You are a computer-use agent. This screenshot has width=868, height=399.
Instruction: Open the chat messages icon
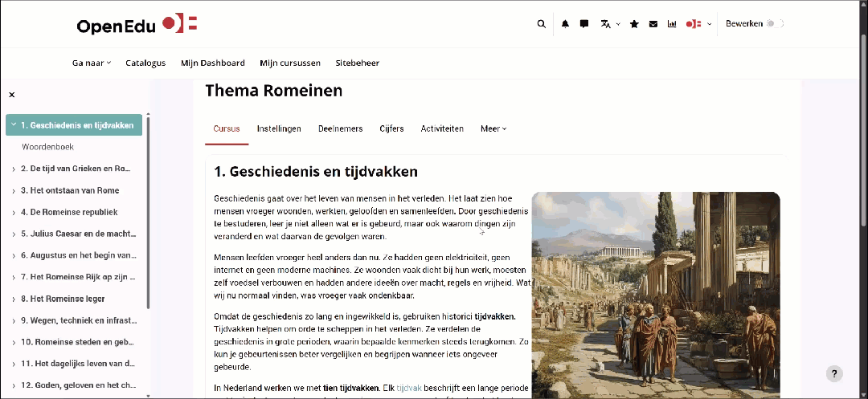(x=584, y=24)
